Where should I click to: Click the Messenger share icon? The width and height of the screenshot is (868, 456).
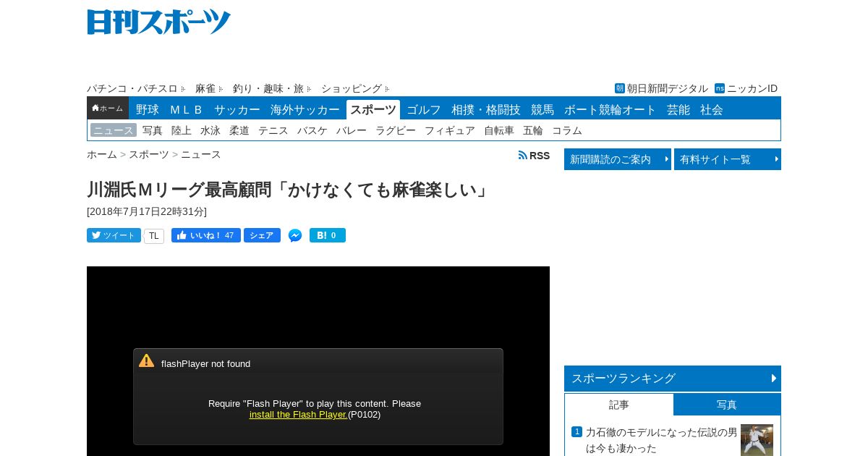tap(295, 235)
